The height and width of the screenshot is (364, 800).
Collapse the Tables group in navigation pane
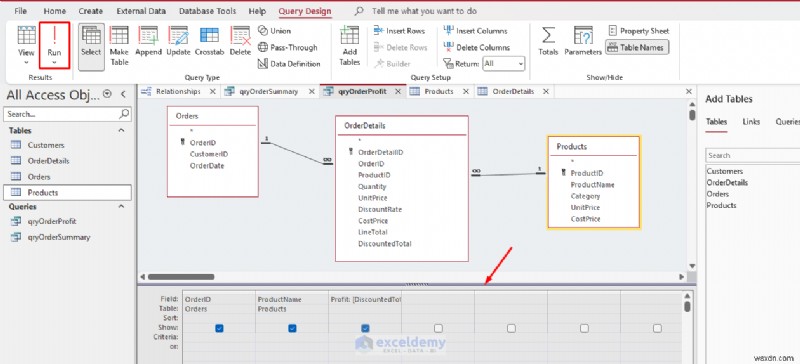pyautogui.click(x=121, y=131)
